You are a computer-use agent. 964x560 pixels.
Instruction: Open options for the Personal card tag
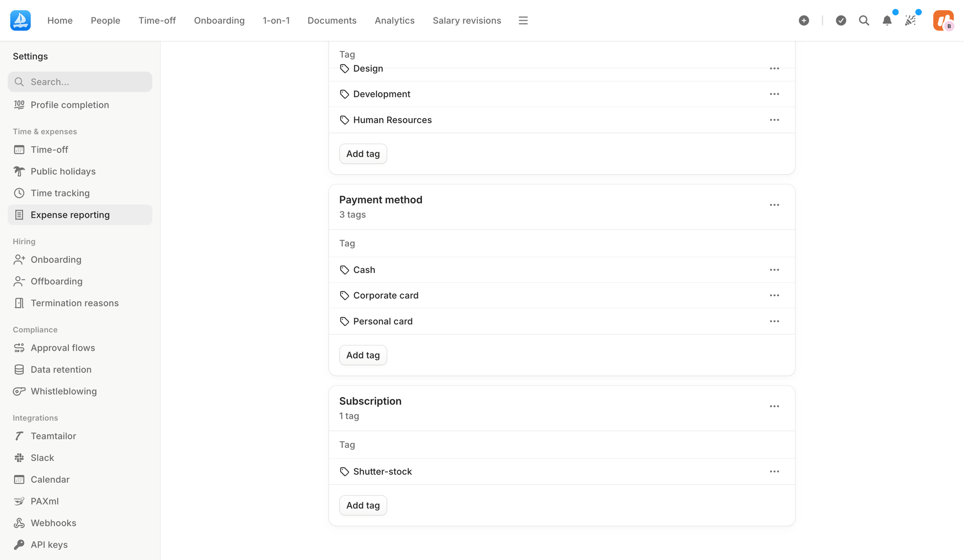[774, 322]
